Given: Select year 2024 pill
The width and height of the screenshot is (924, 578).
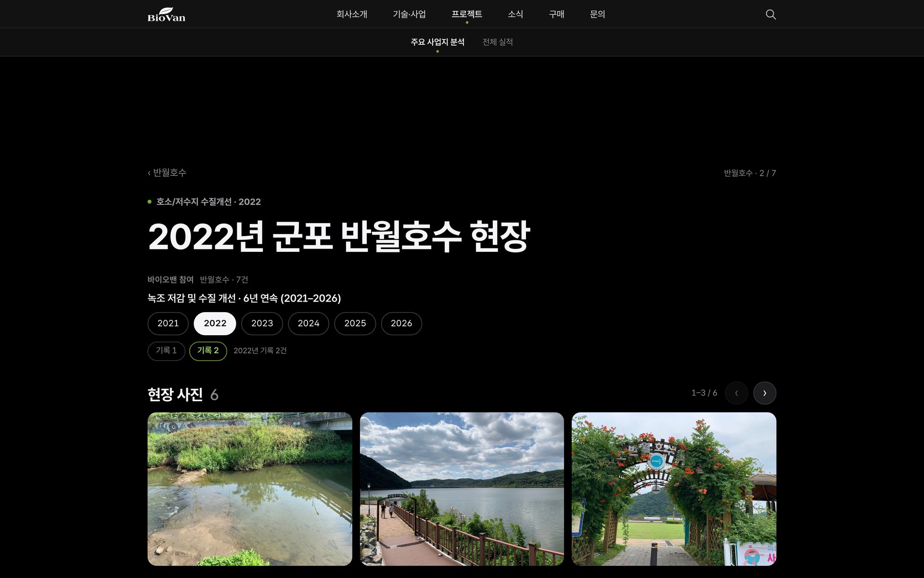Looking at the screenshot, I should click(x=308, y=323).
